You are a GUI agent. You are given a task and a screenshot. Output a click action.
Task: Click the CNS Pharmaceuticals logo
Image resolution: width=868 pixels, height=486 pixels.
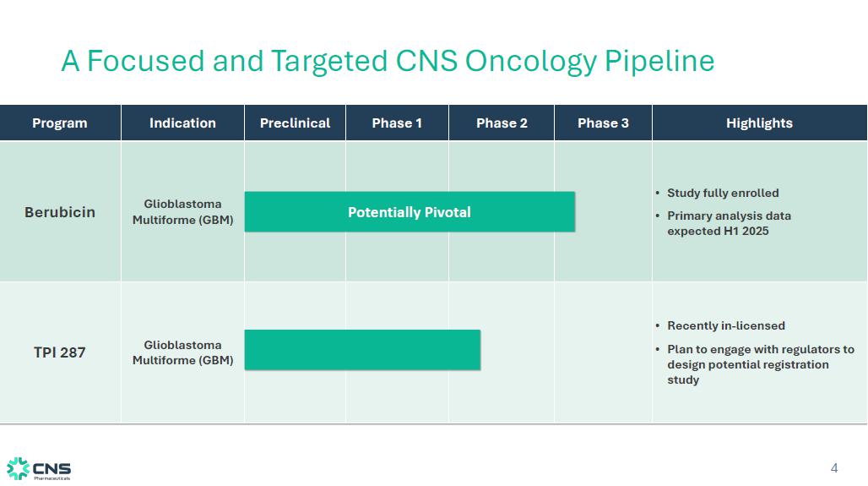pos(39,468)
